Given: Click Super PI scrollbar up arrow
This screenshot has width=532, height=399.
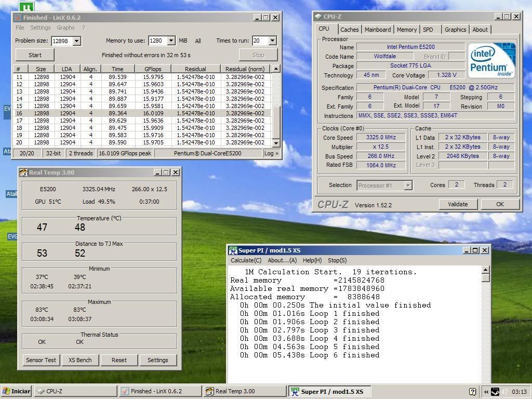Looking at the screenshot, I should (x=486, y=270).
